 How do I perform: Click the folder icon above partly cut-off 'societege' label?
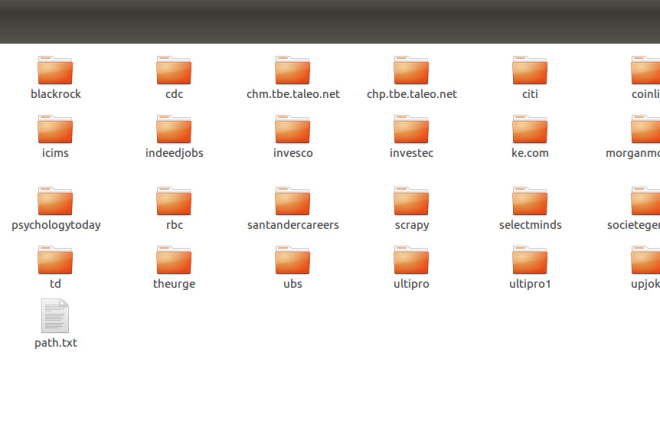pyautogui.click(x=645, y=201)
